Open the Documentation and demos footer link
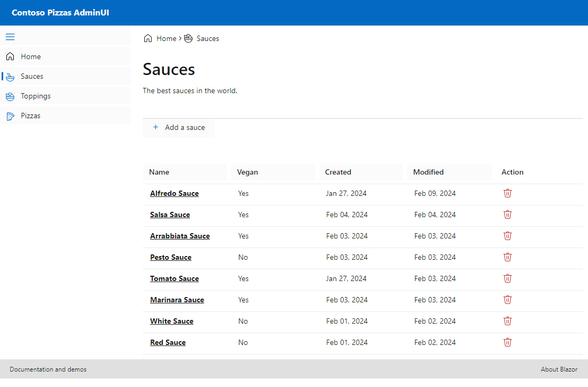Image resolution: width=588 pixels, height=387 pixels. (48, 369)
